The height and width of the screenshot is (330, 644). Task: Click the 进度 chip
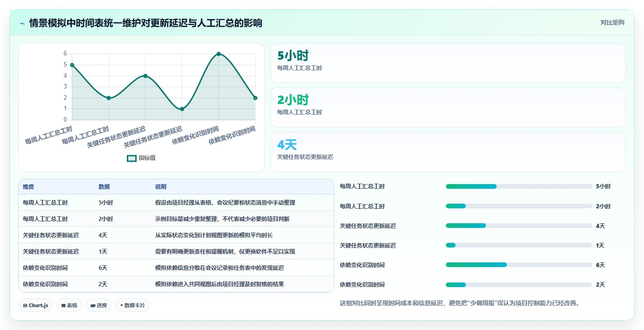pyautogui.click(x=98, y=305)
